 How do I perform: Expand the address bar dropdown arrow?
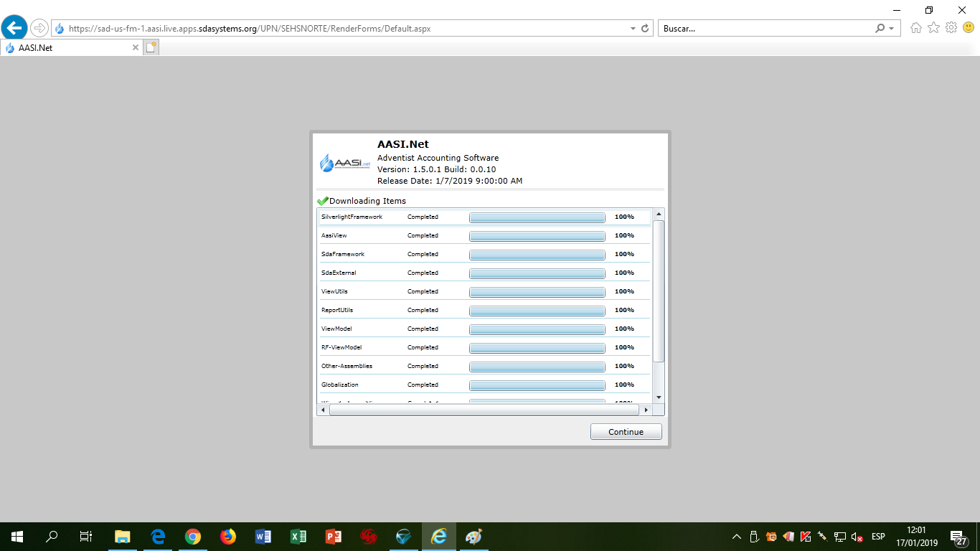(633, 29)
